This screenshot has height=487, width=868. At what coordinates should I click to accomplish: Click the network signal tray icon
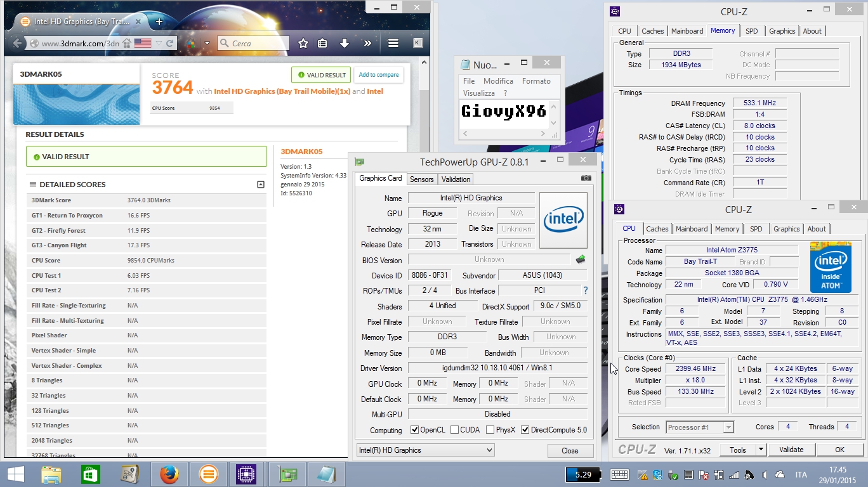(734, 474)
